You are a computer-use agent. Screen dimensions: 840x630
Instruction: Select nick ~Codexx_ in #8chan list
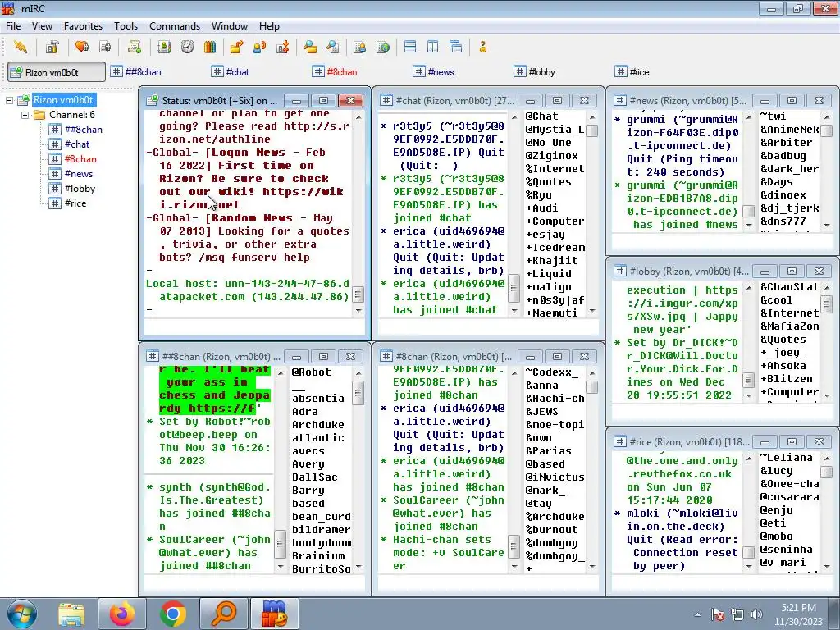[552, 372]
